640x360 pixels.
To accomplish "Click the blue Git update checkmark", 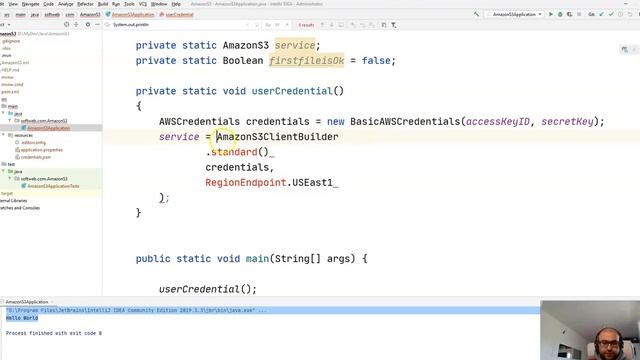I will pos(601,14).
